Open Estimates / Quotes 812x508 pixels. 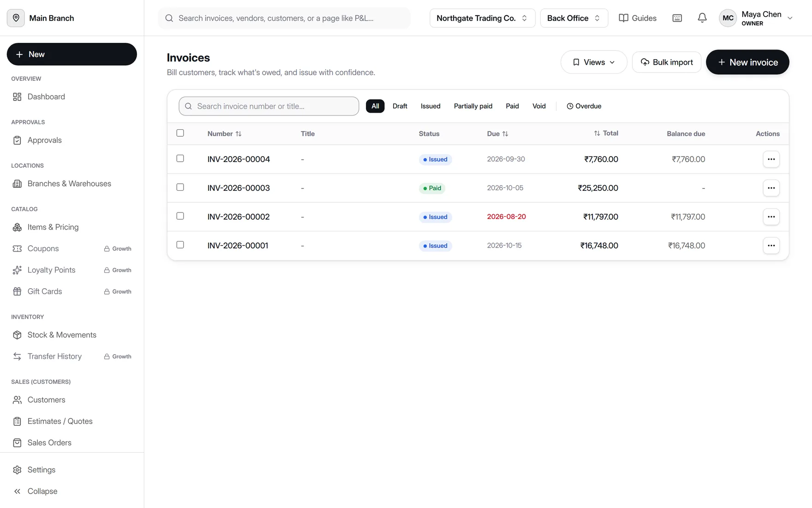point(72,421)
